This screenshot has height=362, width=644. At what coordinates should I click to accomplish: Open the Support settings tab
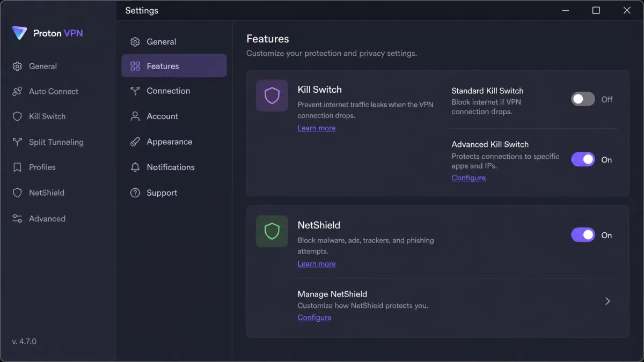point(174,193)
